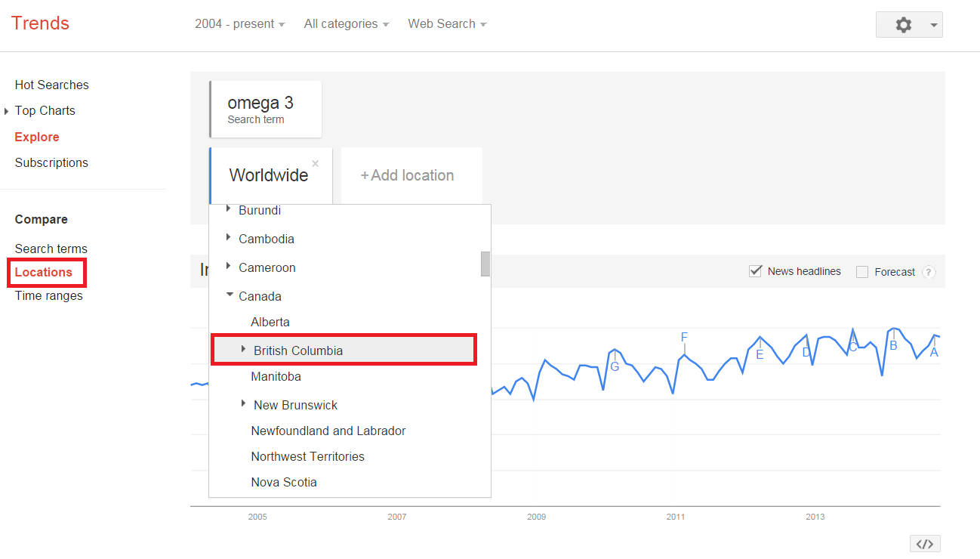Compare by Locations

[44, 272]
